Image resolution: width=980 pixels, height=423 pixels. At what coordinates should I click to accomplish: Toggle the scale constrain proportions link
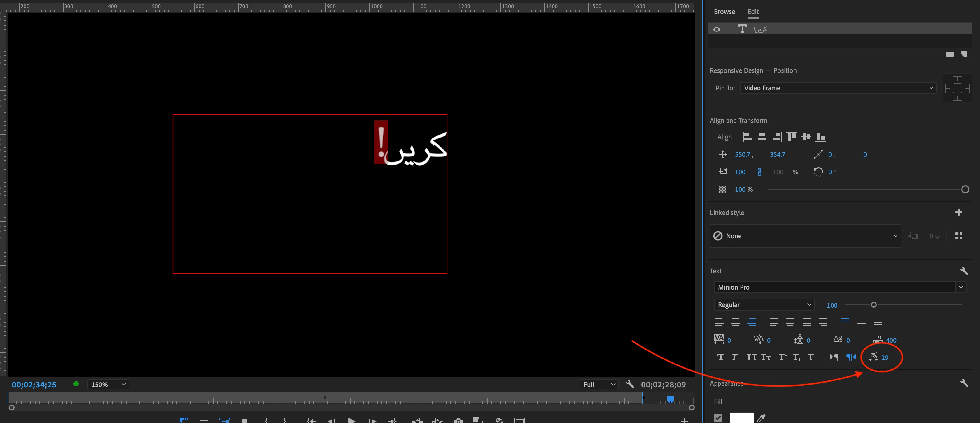tap(759, 172)
